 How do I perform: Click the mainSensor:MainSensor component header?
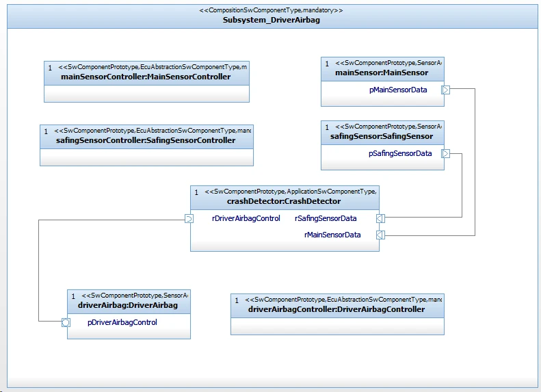[382, 73]
